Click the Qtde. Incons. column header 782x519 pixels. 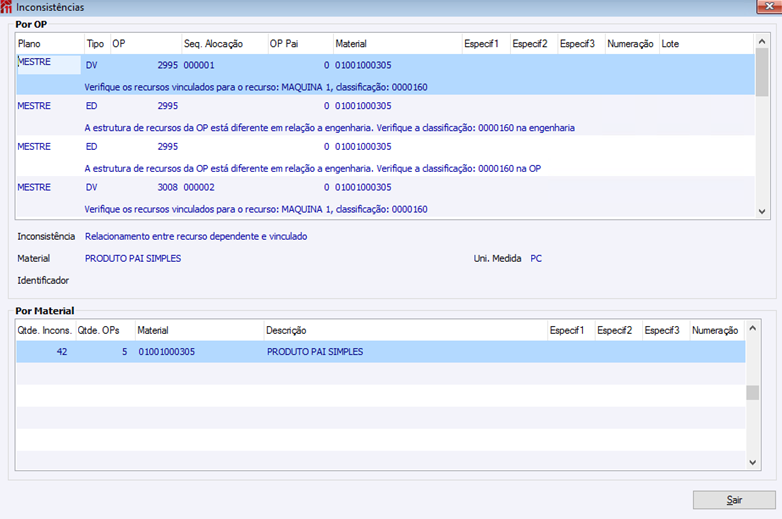point(45,331)
